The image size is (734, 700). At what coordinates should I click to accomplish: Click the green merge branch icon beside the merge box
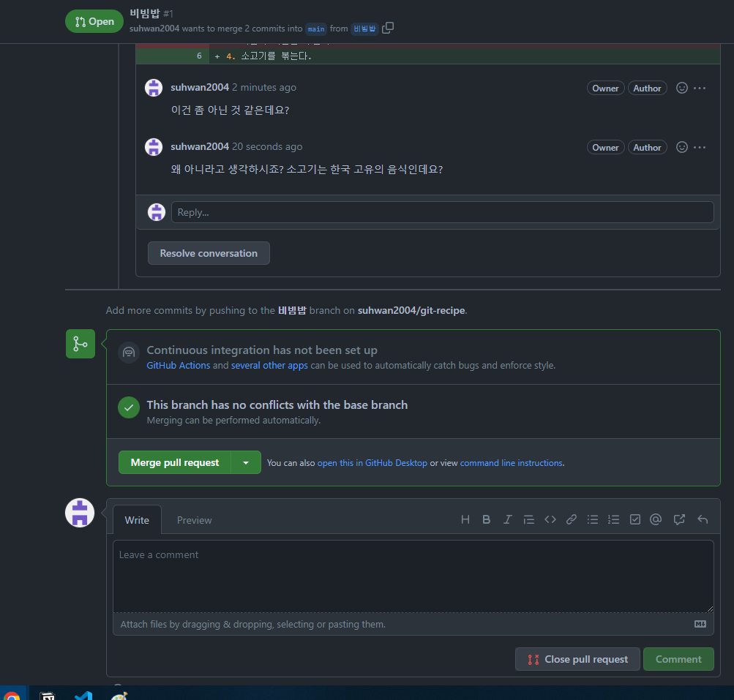(x=80, y=344)
